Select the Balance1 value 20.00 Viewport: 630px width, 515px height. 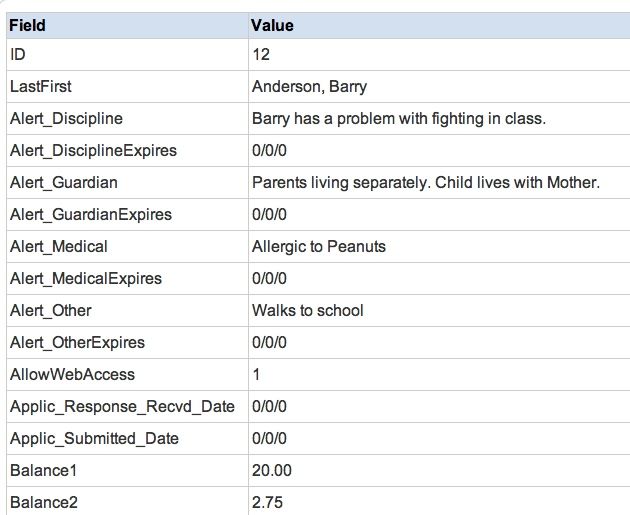pos(272,470)
